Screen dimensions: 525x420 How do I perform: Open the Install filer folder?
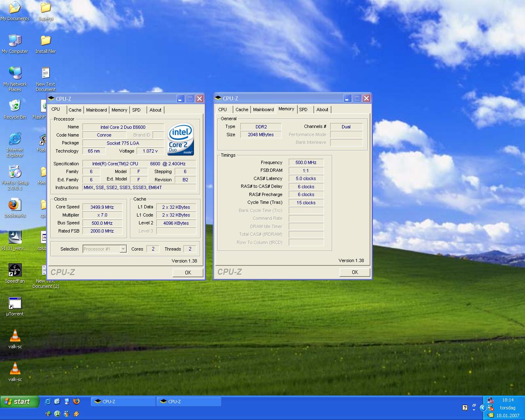click(x=46, y=44)
